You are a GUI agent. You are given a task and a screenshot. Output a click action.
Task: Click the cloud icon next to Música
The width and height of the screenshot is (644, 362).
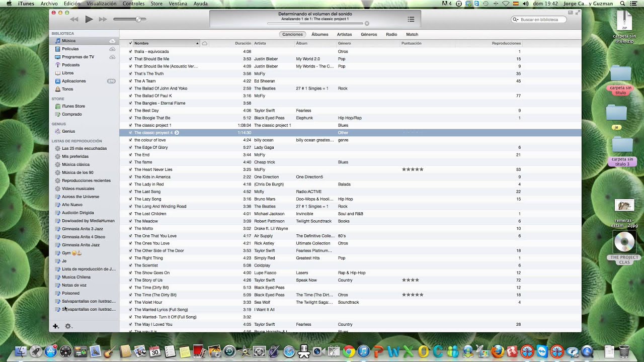coord(112,41)
